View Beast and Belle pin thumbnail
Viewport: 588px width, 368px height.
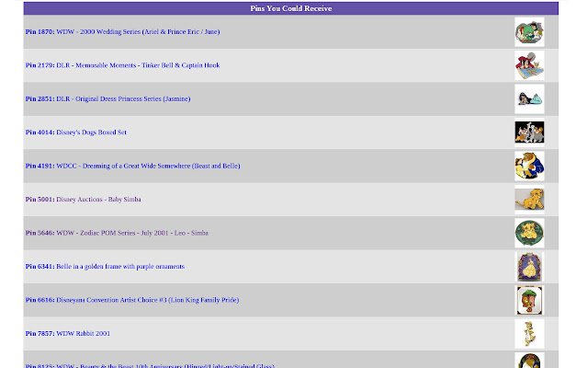click(529, 166)
